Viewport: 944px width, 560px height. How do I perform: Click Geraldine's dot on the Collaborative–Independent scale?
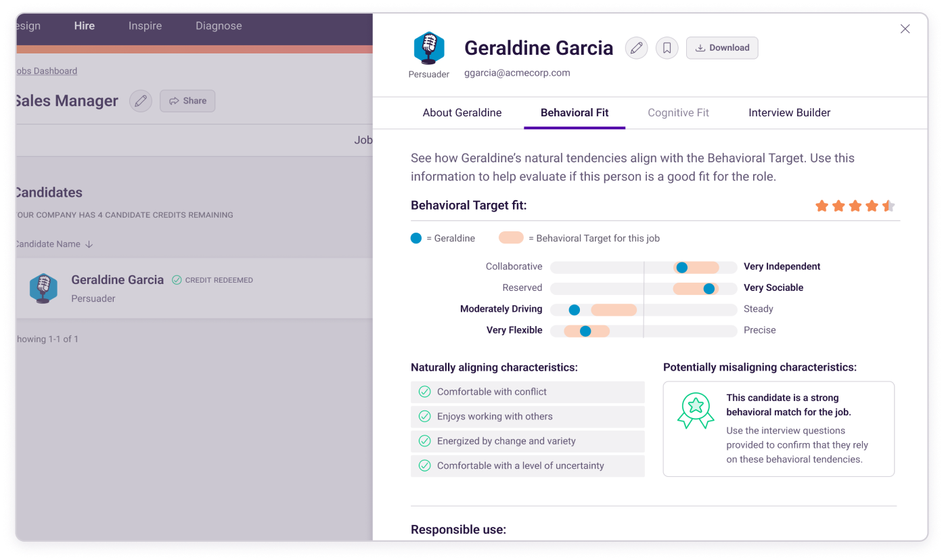(x=682, y=267)
